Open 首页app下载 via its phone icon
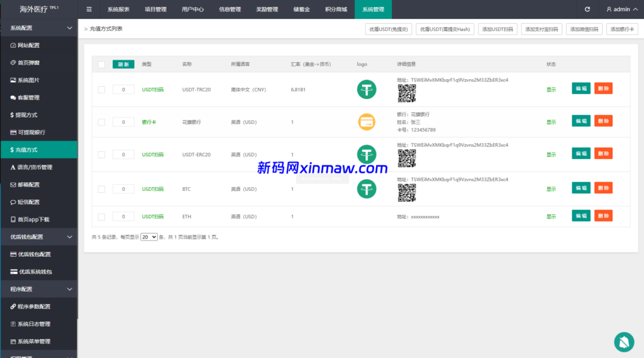Image resolution: width=644 pixels, height=358 pixels. (x=13, y=220)
